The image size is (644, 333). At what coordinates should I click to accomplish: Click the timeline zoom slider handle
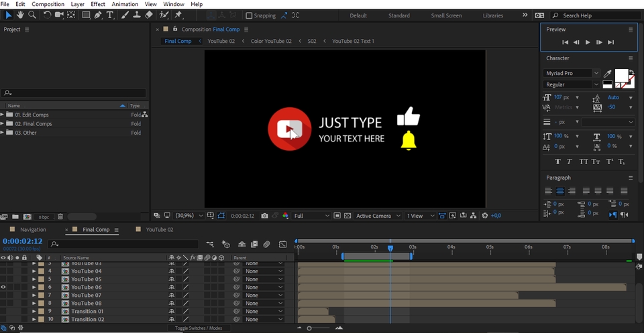pyautogui.click(x=309, y=328)
